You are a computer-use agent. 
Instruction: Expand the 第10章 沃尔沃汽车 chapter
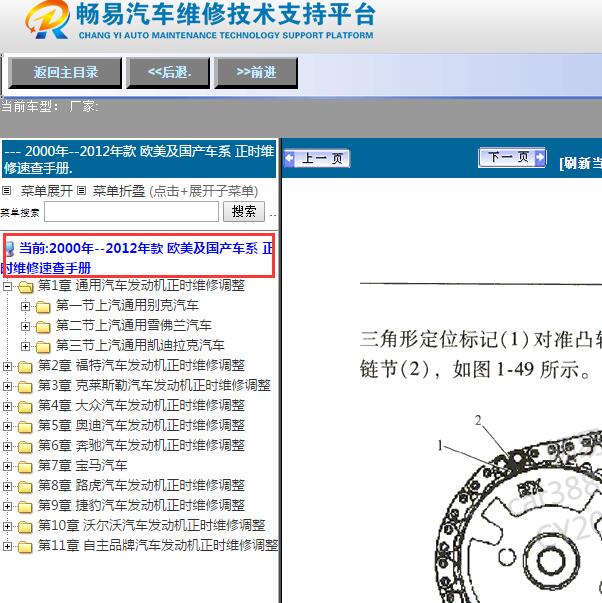[x=7, y=526]
